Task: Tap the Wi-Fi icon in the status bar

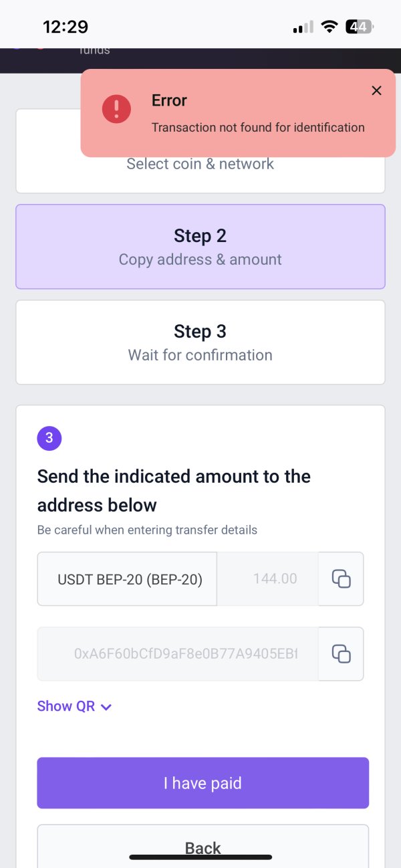Action: [329, 27]
